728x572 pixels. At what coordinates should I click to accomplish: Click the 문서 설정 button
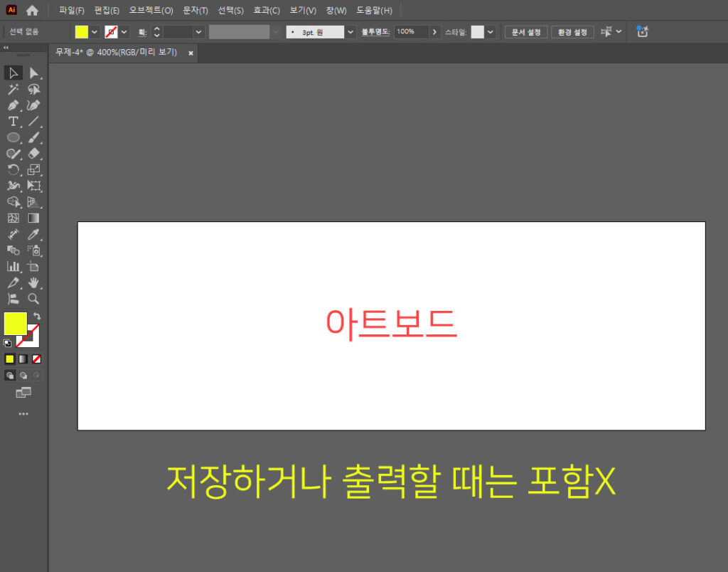point(526,32)
